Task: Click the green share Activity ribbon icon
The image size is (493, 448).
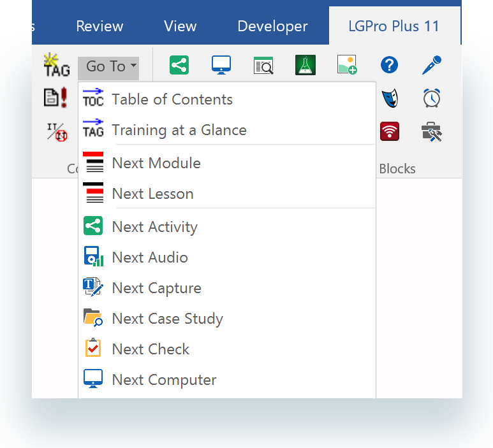Action: (x=179, y=65)
